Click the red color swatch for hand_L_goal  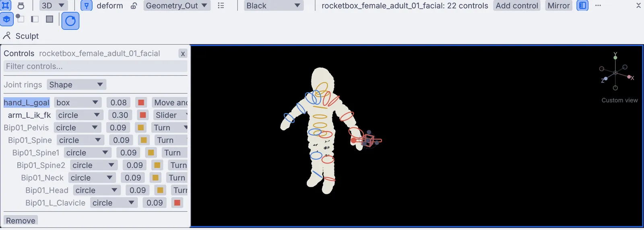[141, 103]
